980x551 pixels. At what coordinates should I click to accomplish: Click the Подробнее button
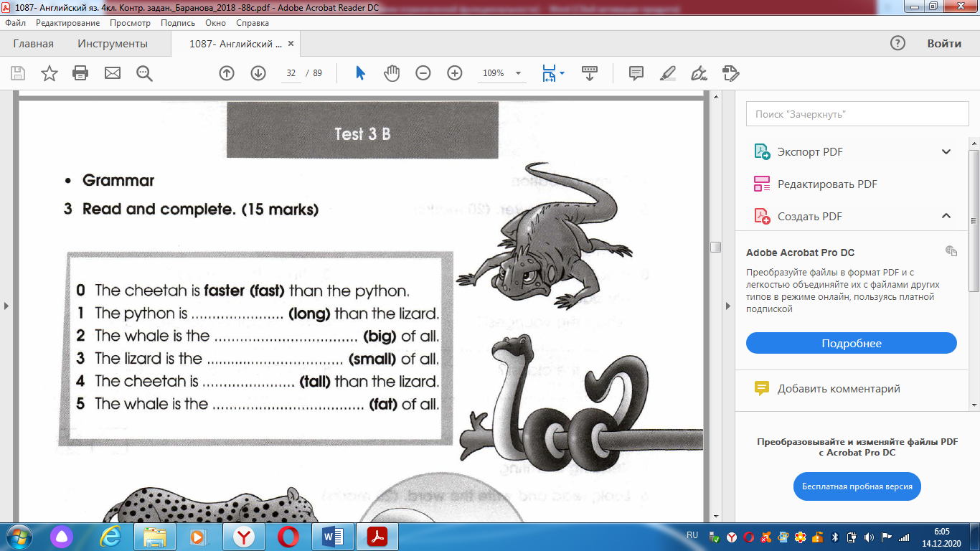click(x=852, y=343)
